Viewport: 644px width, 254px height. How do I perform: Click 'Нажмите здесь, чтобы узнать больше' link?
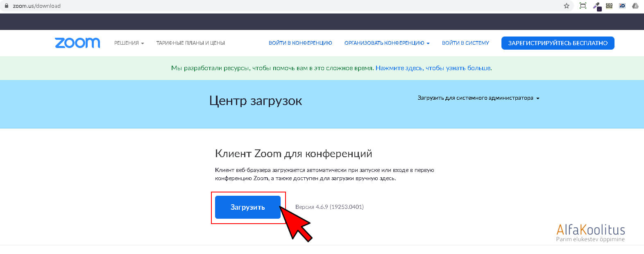[x=433, y=68]
